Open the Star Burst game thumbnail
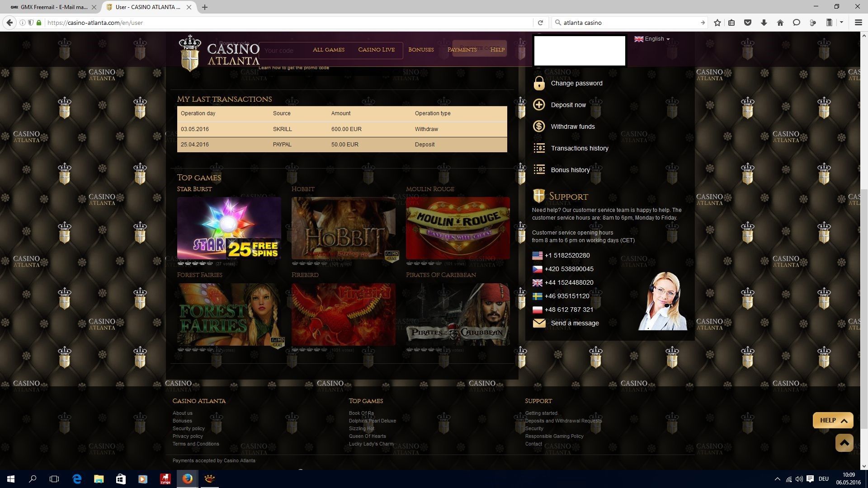Screen dimensions: 868x488 229,228
